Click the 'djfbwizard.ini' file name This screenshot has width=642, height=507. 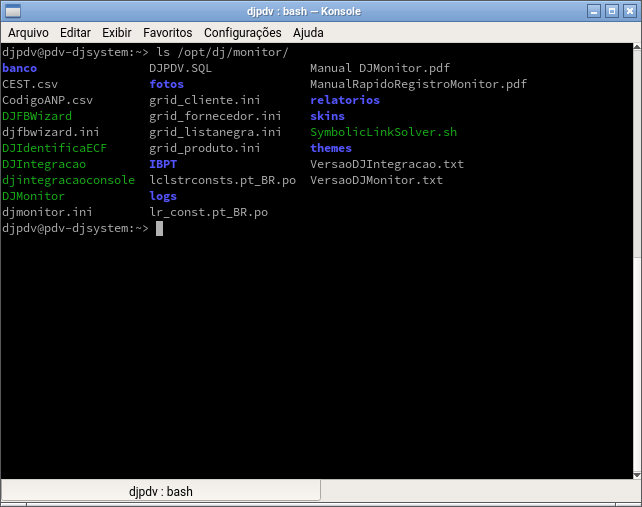coord(51,132)
